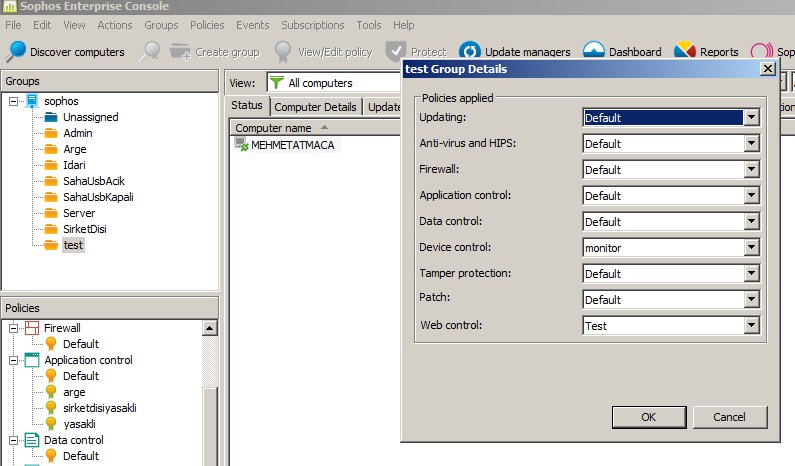The height and width of the screenshot is (466, 795).
Task: Open the File menu
Action: 13,25
